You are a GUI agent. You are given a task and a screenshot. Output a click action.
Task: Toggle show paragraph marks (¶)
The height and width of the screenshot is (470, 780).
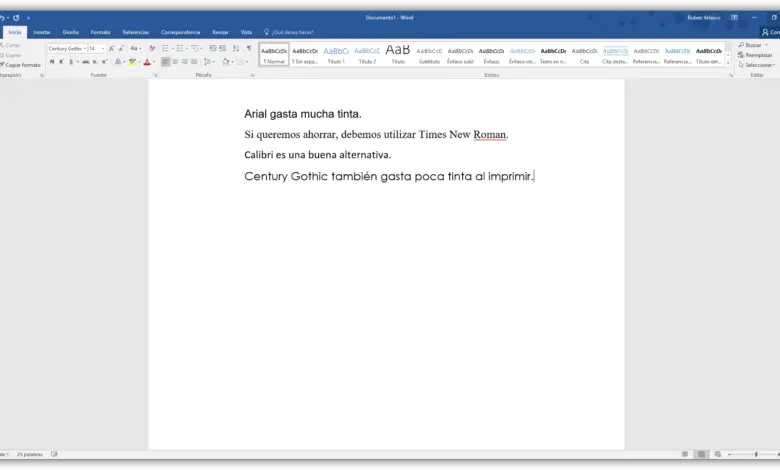tap(249, 48)
